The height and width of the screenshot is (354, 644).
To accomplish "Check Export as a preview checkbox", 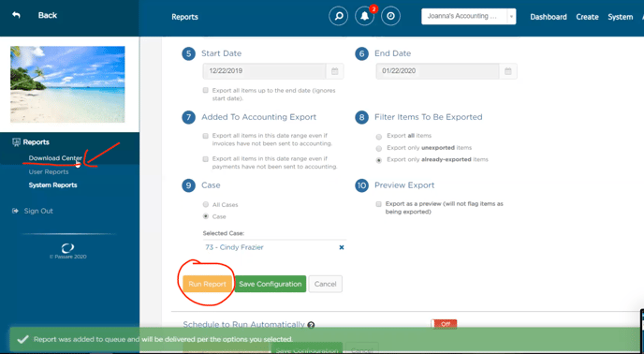I will point(379,204).
